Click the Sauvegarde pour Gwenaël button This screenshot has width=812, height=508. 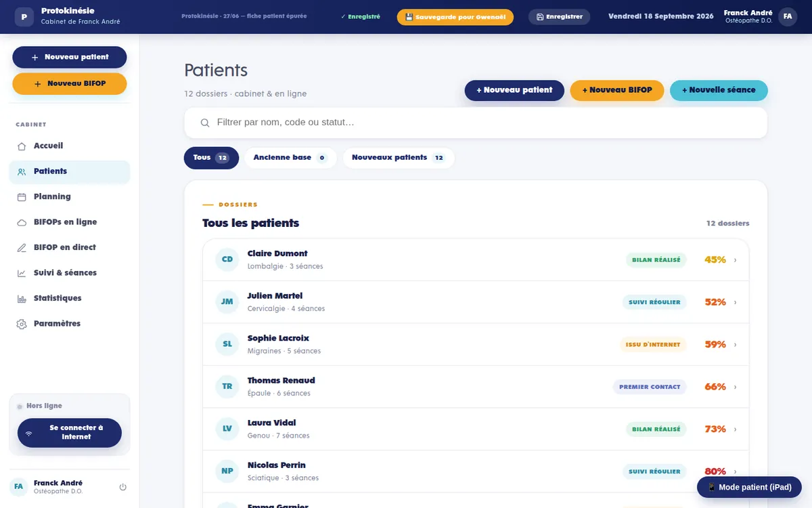(x=455, y=17)
